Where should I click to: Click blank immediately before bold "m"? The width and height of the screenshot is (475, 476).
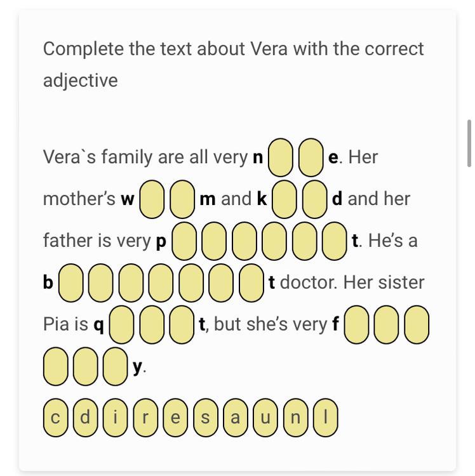point(182,199)
